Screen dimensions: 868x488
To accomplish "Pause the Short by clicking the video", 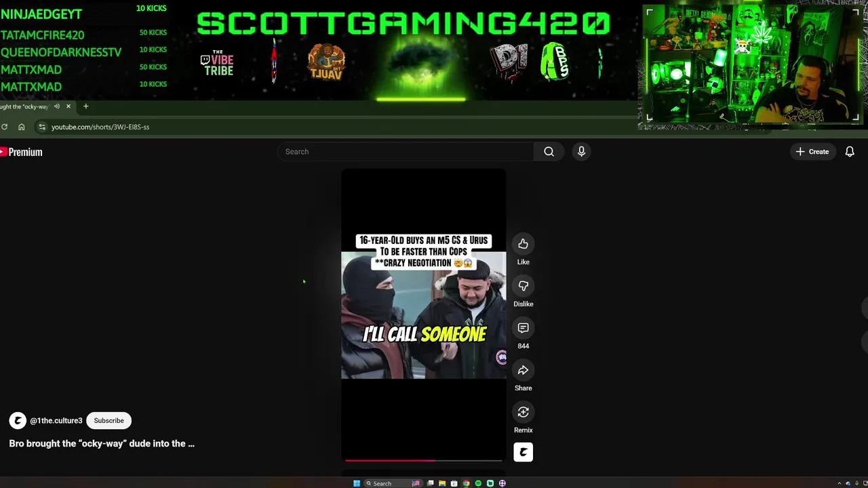I will click(423, 315).
